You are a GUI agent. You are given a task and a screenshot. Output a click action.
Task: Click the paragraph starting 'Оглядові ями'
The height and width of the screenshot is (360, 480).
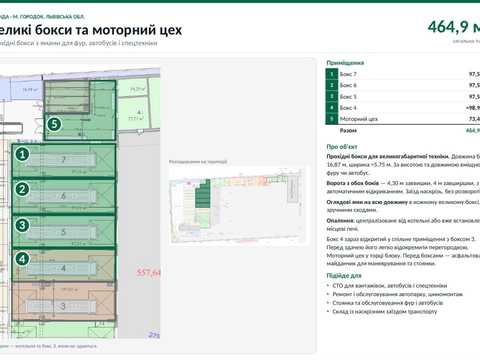[403, 206]
